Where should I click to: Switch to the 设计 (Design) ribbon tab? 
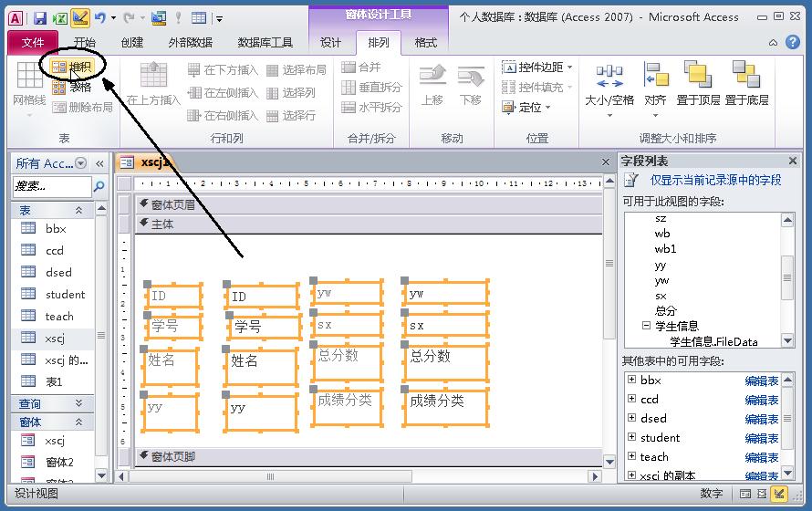[330, 42]
